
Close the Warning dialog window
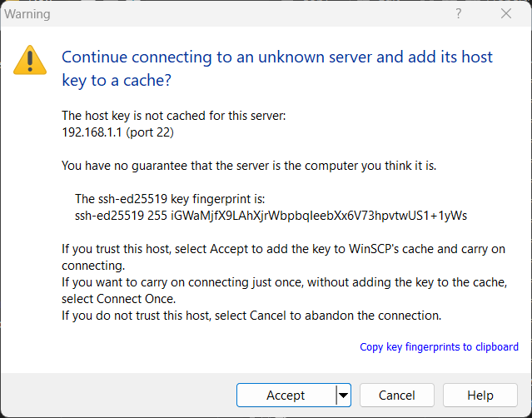click(506, 14)
